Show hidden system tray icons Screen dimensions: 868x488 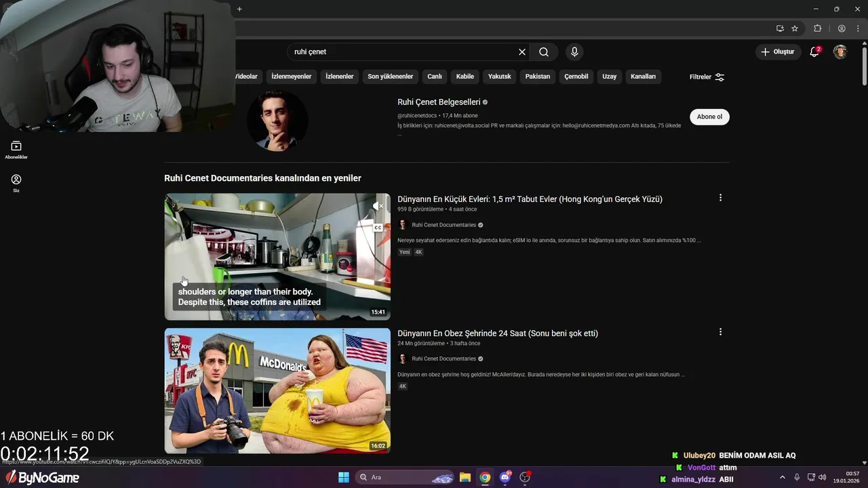point(783,477)
